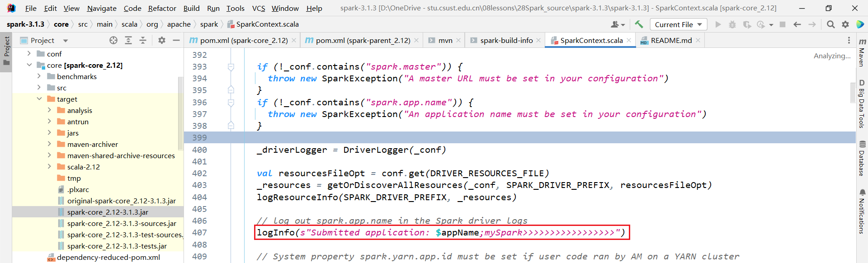
Task: Open the Database tool window
Action: pos(862,158)
